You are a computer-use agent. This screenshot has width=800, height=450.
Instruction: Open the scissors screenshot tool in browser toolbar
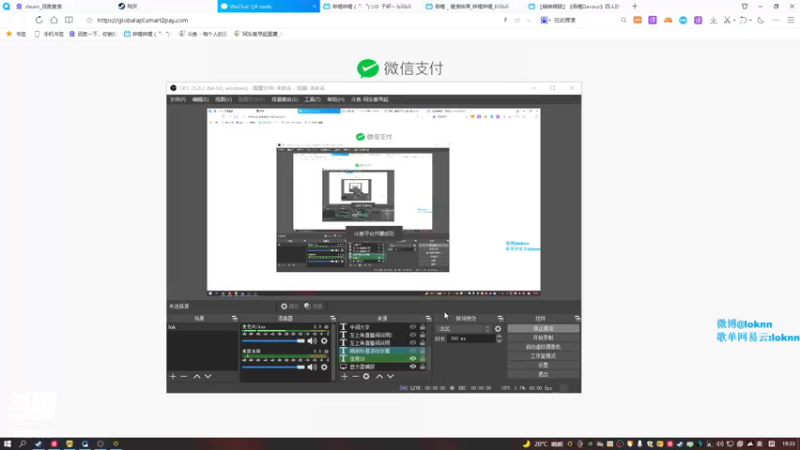pyautogui.click(x=728, y=20)
